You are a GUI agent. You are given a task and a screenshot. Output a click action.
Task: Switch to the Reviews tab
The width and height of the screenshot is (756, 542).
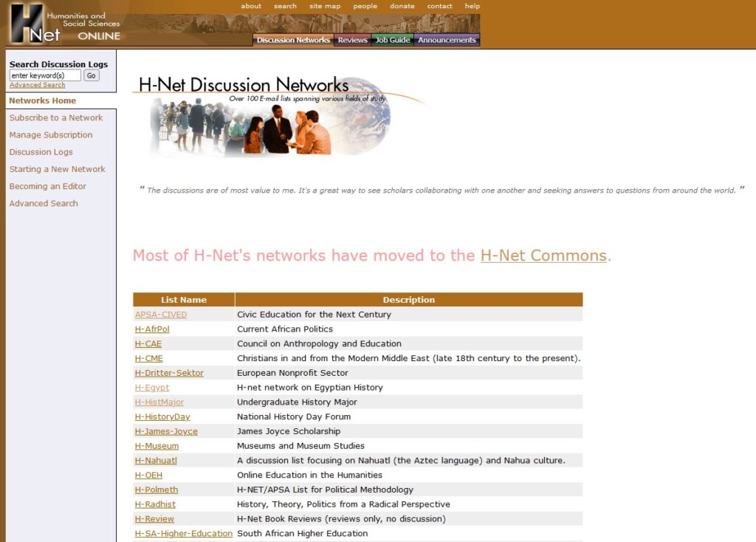(352, 40)
